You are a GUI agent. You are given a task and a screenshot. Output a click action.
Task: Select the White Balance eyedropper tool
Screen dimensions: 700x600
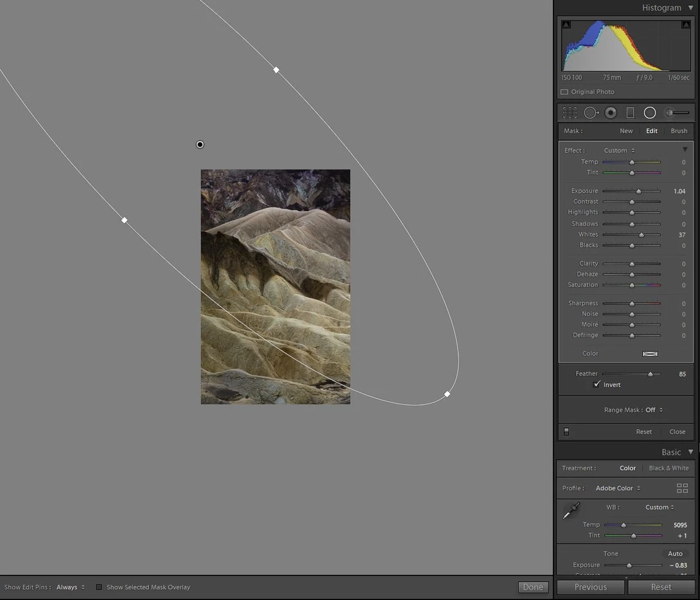(x=571, y=511)
